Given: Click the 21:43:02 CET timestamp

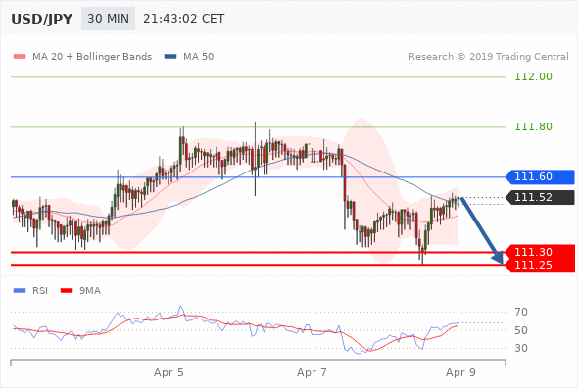Looking at the screenshot, I should point(183,19).
